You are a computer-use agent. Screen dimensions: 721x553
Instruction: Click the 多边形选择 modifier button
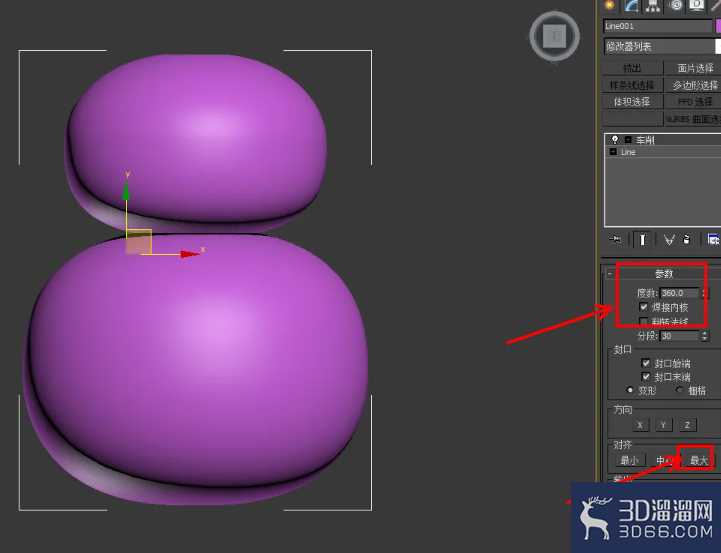click(693, 85)
